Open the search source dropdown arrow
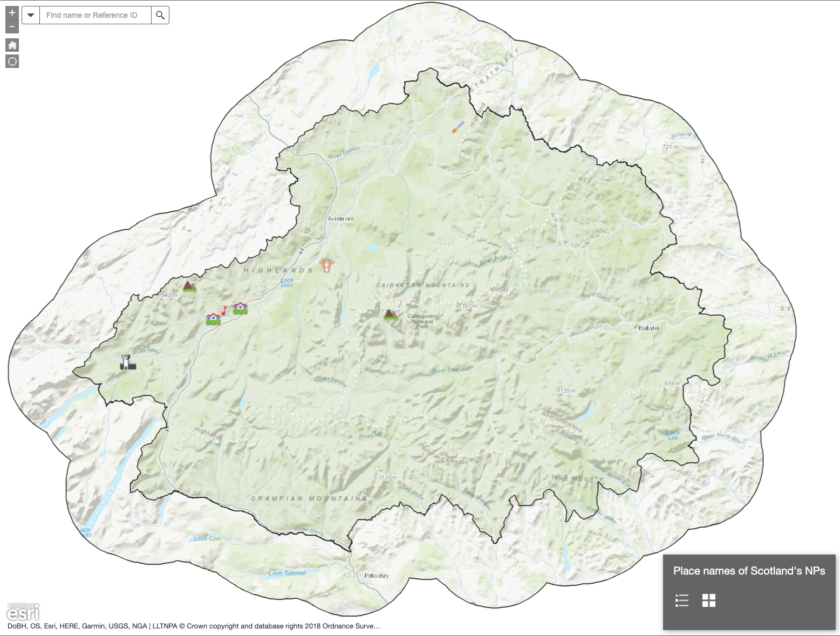Image resolution: width=840 pixels, height=636 pixels. coord(31,15)
